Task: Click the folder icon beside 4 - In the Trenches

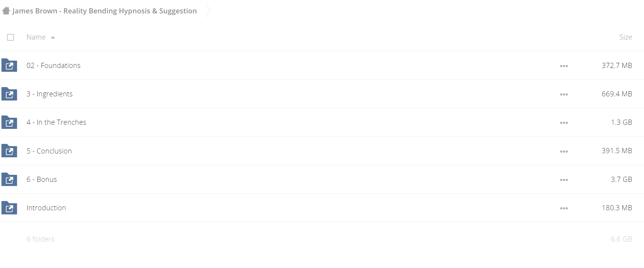Action: [9, 122]
